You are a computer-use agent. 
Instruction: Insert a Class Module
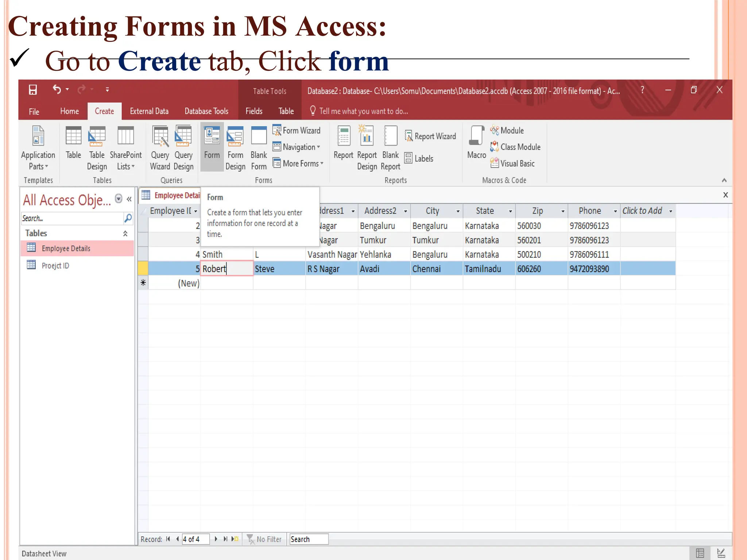pos(515,147)
